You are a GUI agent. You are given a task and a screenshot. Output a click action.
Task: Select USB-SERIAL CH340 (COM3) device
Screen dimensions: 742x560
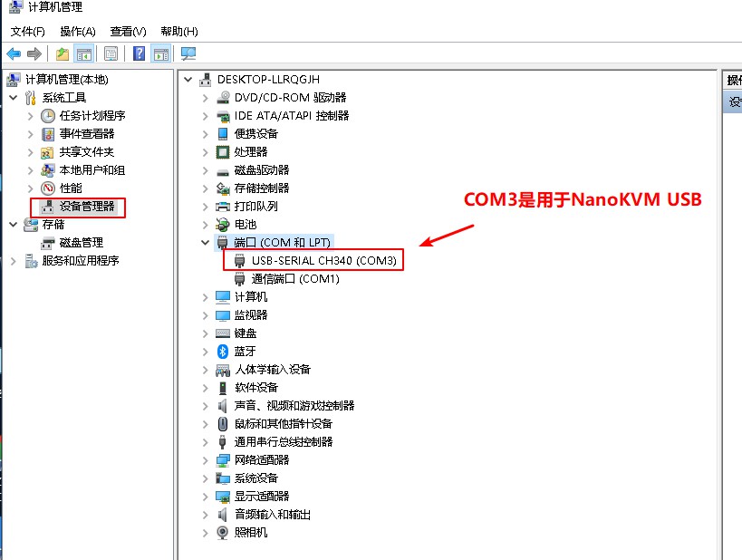(x=323, y=260)
